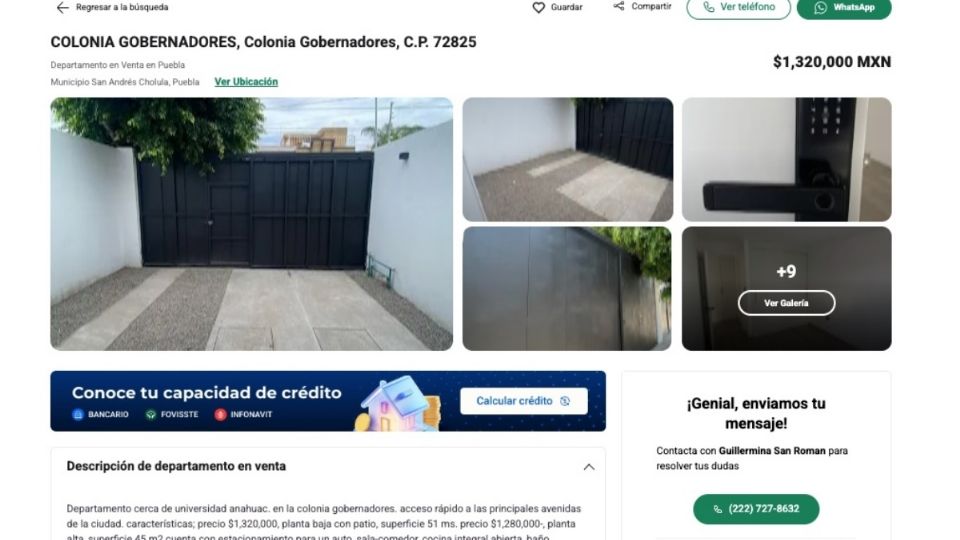Click the Infonavit credit icon
This screenshot has height=540, width=960.
220,414
